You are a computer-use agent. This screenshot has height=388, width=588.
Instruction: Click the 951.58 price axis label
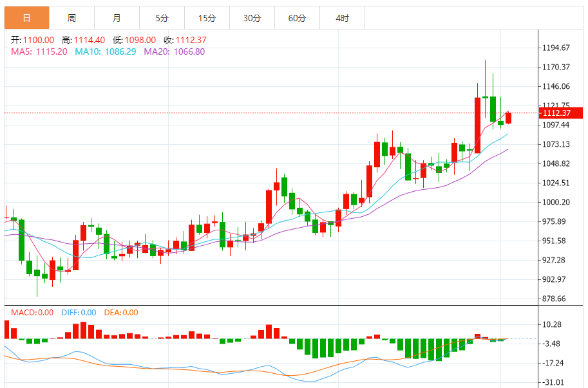point(555,241)
